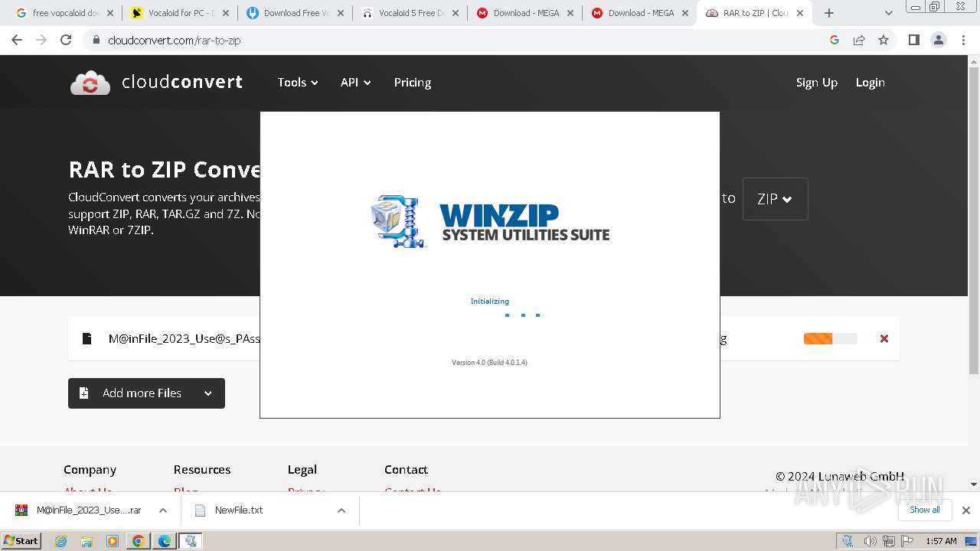Switch to Chrome from the taskbar
This screenshot has height=551, width=980.
point(138,541)
